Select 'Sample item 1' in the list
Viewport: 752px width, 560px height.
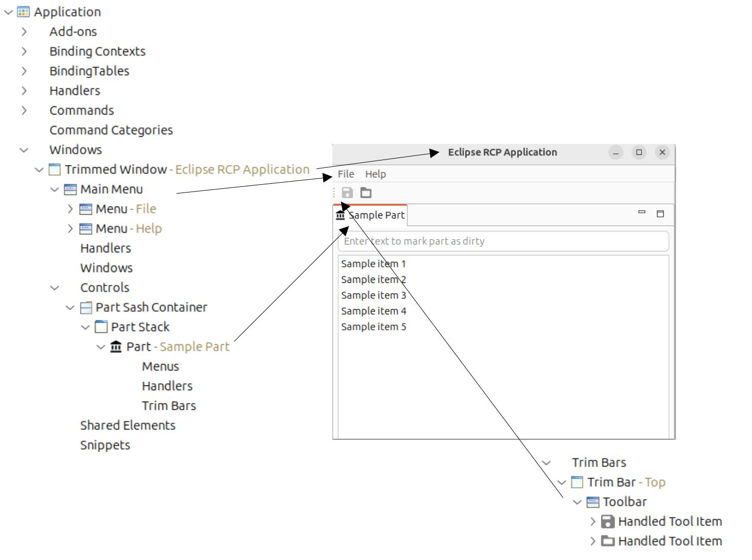tap(374, 264)
